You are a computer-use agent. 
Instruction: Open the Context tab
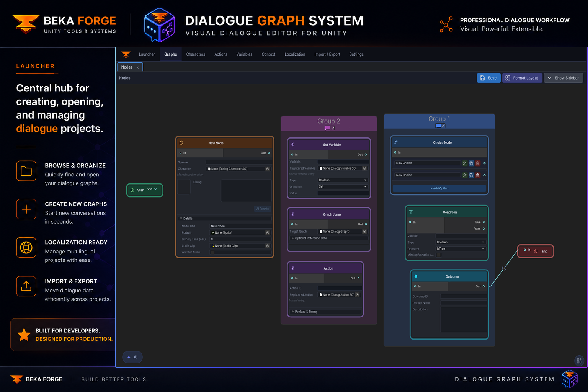pos(268,54)
